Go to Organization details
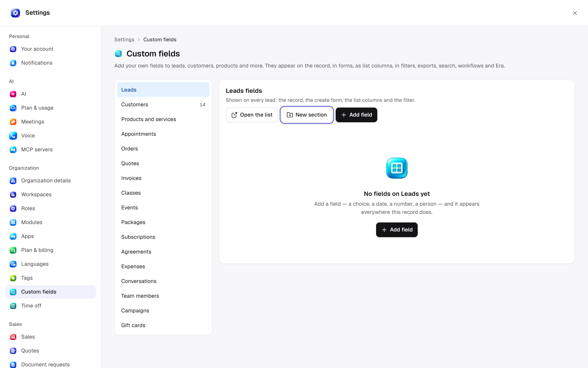The image size is (588, 368). 51,181
